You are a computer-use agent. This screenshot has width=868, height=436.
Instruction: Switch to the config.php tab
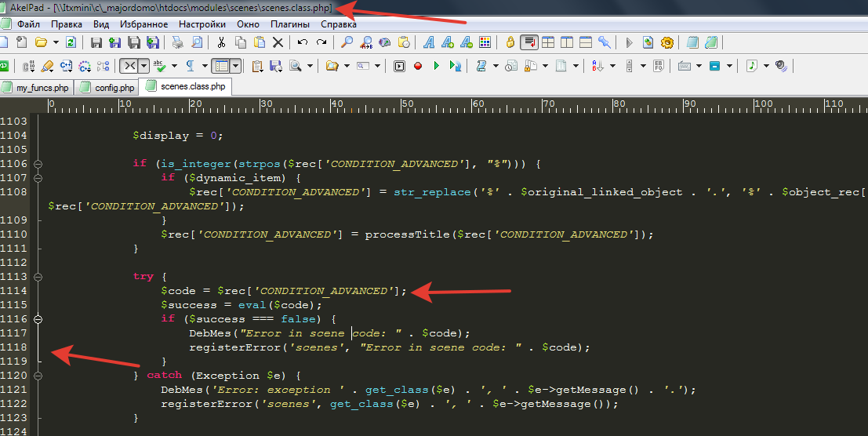point(108,88)
